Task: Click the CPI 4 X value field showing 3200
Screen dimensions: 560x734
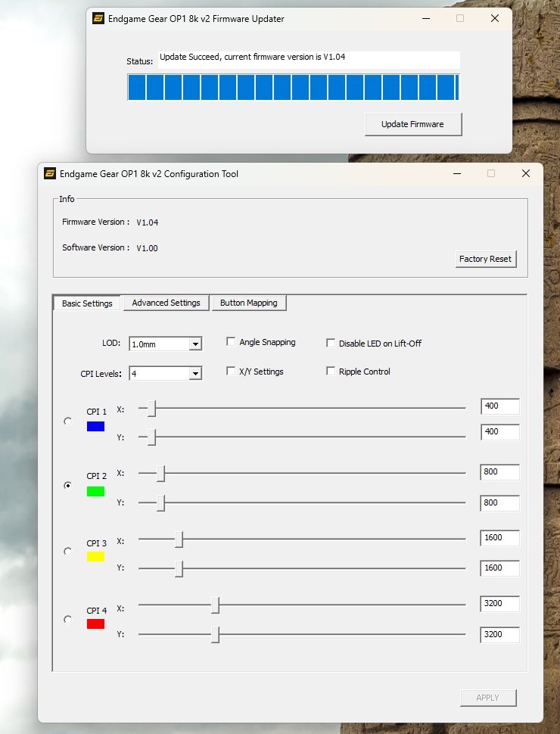Action: click(500, 603)
